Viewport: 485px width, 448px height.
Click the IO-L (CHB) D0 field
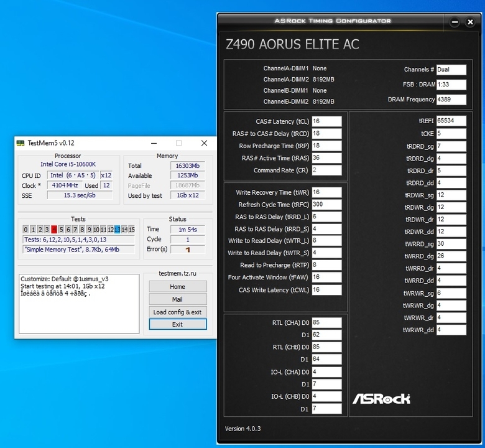click(x=326, y=396)
